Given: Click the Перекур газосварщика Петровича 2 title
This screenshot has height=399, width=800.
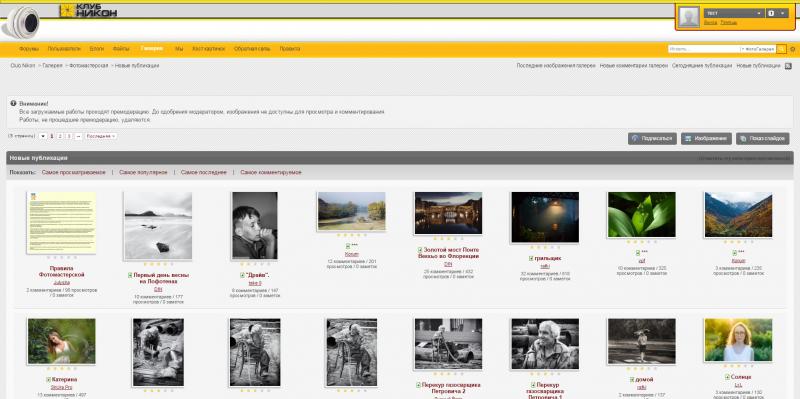Looking at the screenshot, I should 451,388.
